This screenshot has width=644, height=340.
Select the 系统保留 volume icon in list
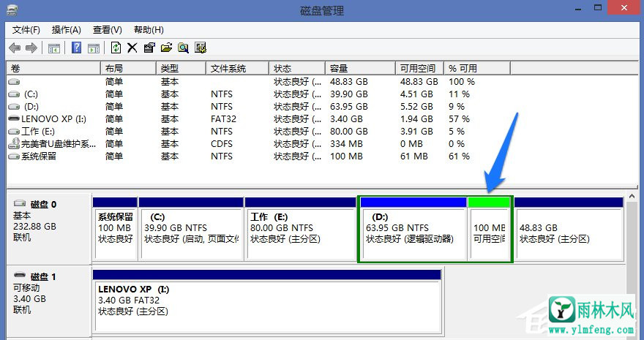pos(14,156)
